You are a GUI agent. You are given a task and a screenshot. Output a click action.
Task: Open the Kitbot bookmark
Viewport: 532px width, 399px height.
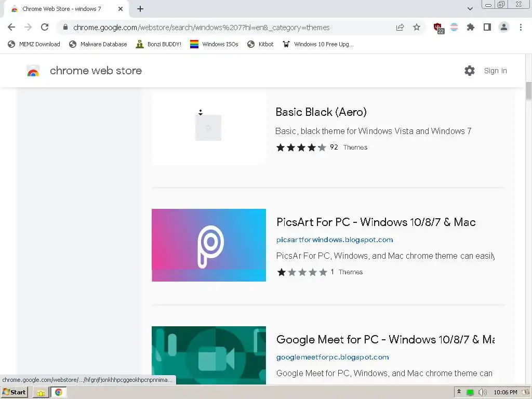click(x=260, y=44)
